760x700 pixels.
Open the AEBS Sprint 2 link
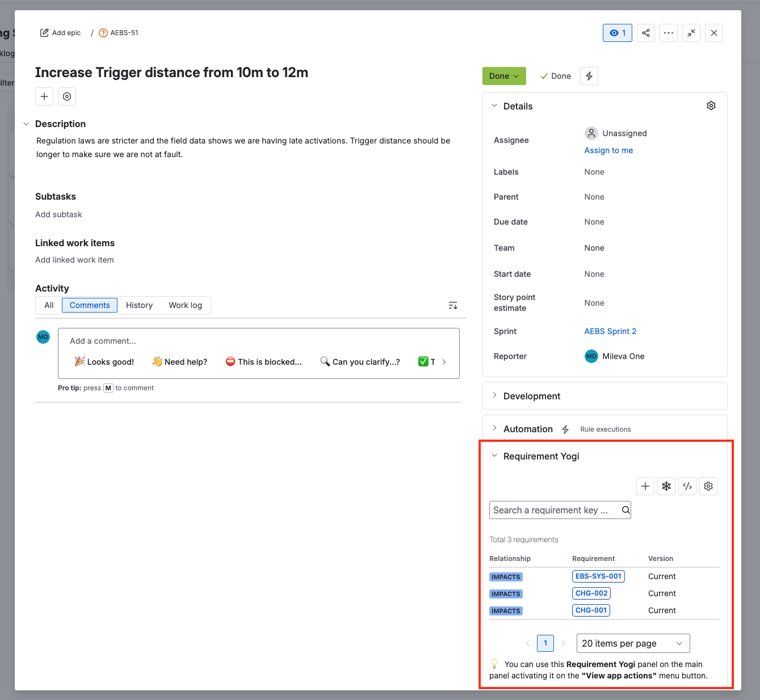(x=610, y=331)
